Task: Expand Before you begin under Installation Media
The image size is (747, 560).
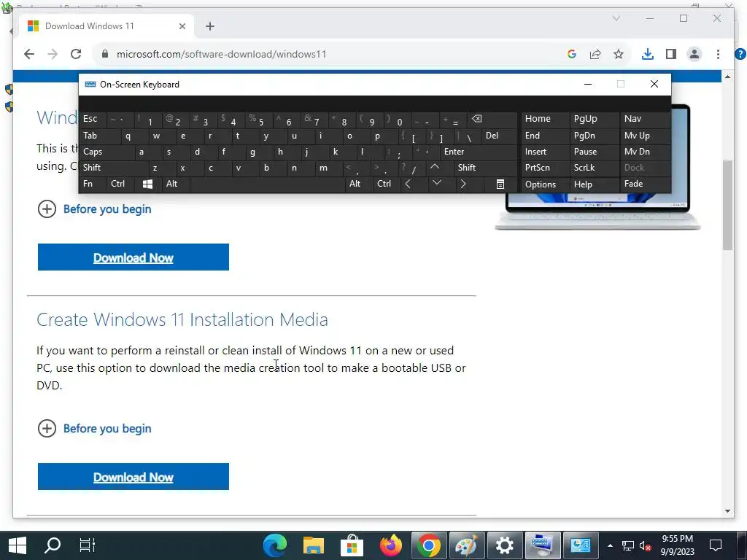Action: pos(94,429)
